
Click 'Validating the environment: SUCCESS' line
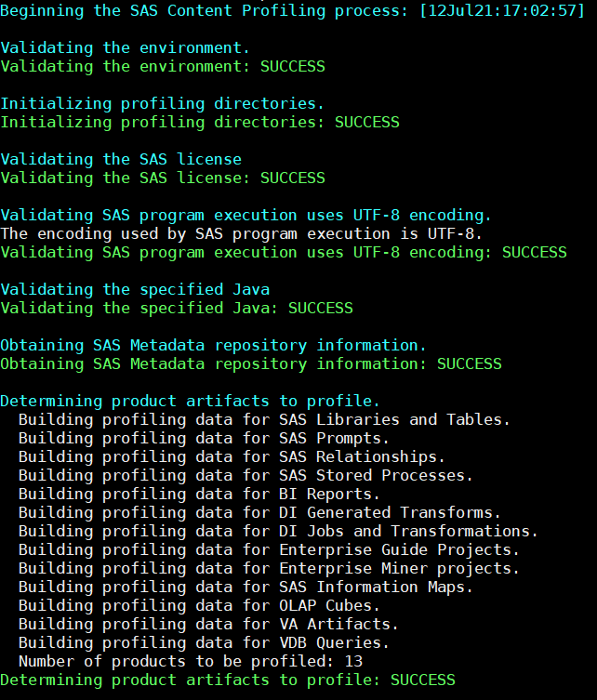tap(163, 67)
